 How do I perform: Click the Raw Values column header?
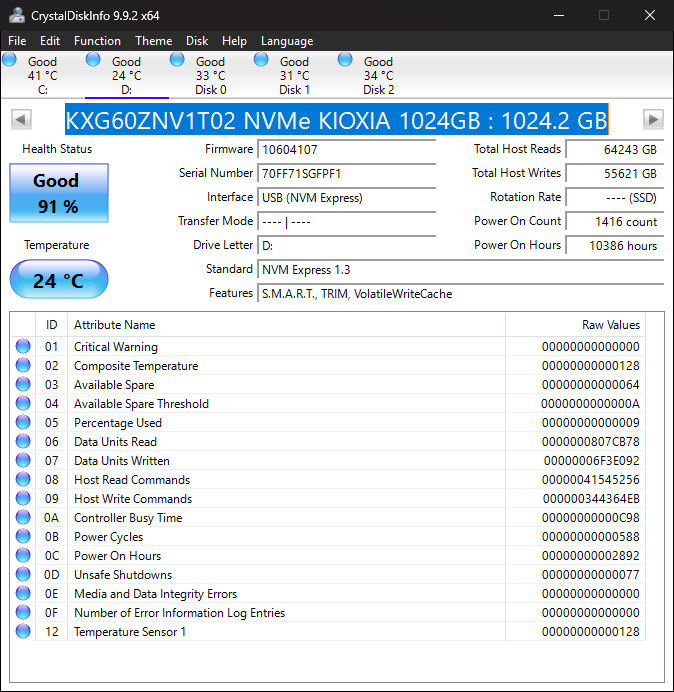click(x=575, y=325)
